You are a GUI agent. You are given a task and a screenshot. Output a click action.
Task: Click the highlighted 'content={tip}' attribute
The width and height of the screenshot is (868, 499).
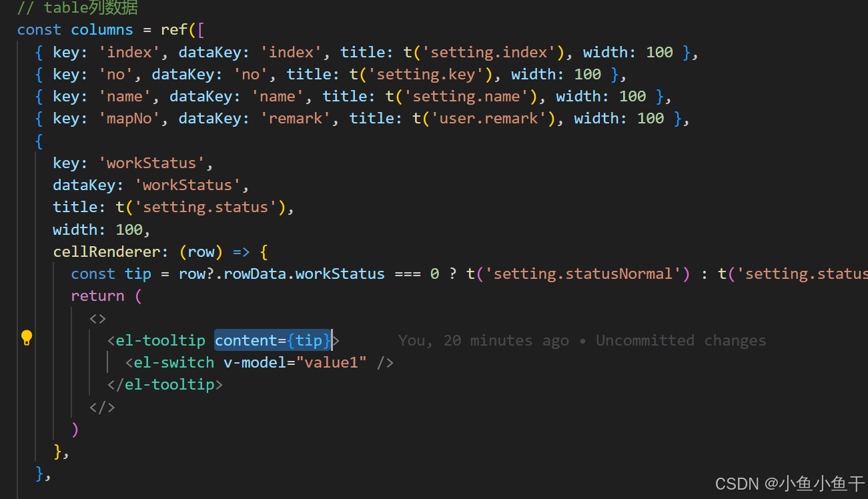pos(273,340)
